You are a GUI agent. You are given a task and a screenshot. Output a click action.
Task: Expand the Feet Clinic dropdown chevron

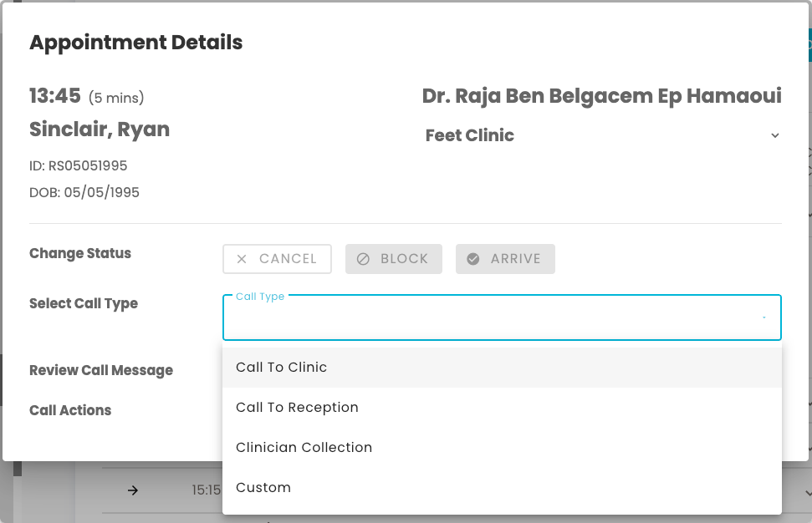774,135
